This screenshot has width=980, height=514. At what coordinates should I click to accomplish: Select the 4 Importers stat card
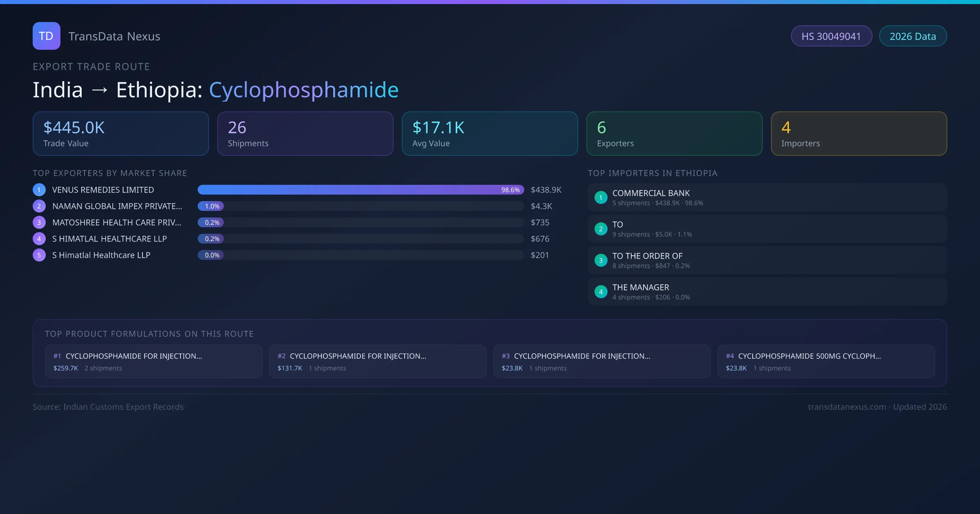859,133
